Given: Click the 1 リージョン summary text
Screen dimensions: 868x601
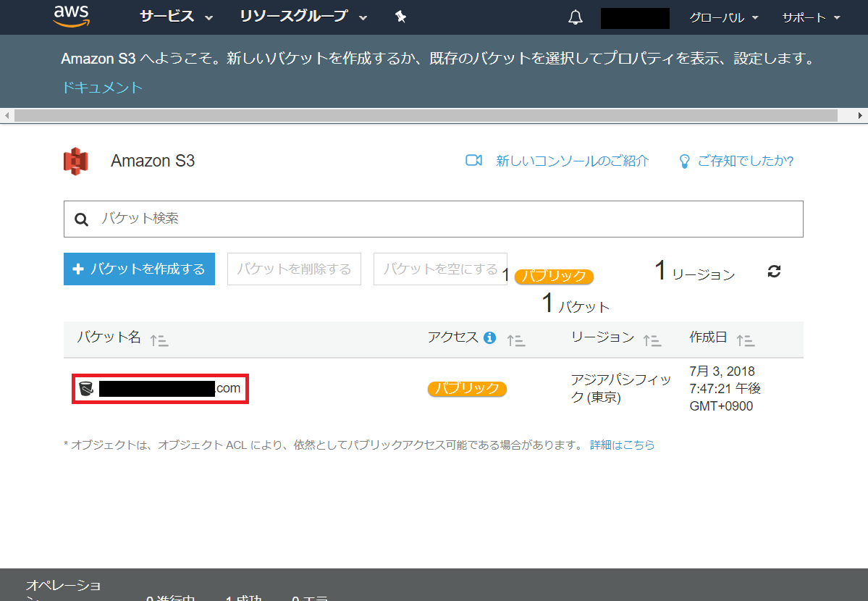Looking at the screenshot, I should [695, 271].
